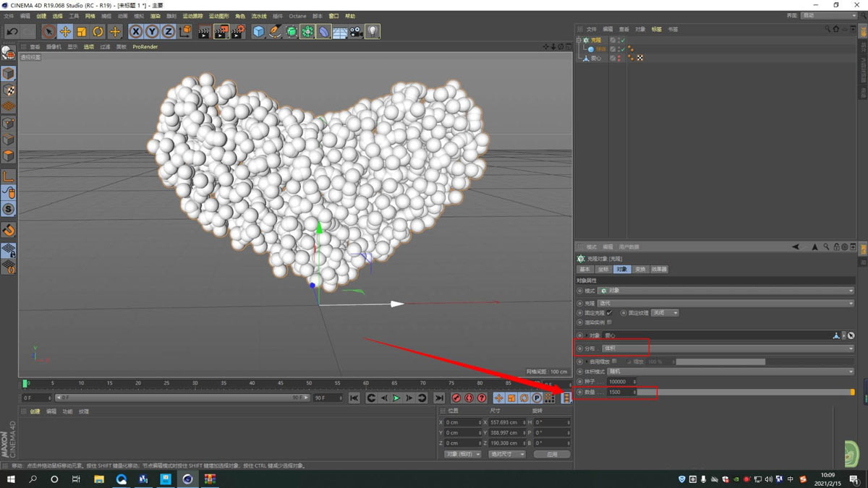This screenshot has height=488, width=868.
Task: Select the Rotate tool in top toolbar
Action: pyautogui.click(x=98, y=32)
